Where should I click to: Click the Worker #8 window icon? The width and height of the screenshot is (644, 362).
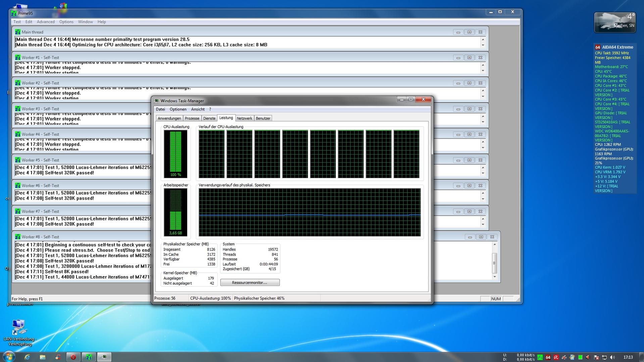(17, 237)
